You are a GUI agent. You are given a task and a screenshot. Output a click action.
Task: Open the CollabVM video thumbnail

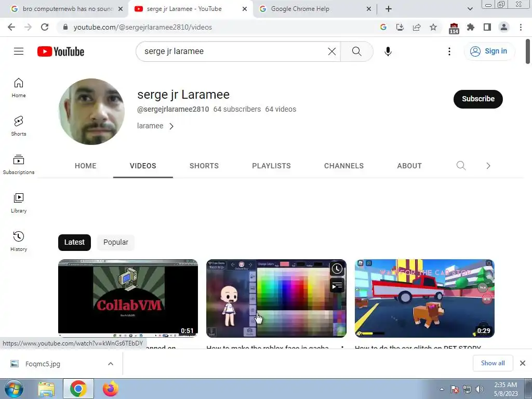click(x=128, y=298)
